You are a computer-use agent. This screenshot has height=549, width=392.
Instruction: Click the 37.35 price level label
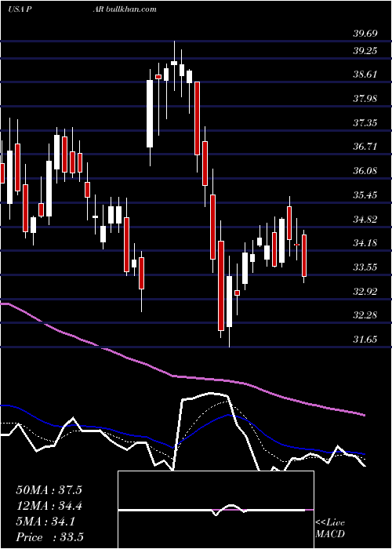(365, 123)
